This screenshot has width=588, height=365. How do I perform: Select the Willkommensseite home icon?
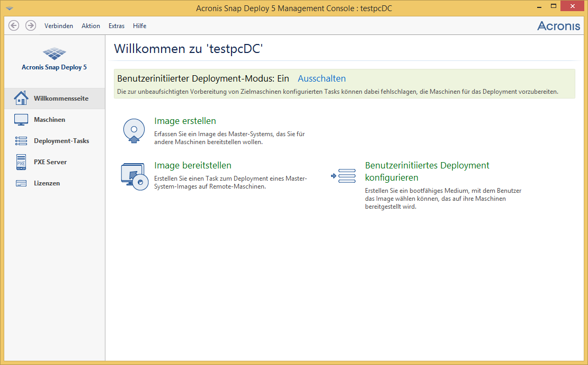tap(21, 98)
